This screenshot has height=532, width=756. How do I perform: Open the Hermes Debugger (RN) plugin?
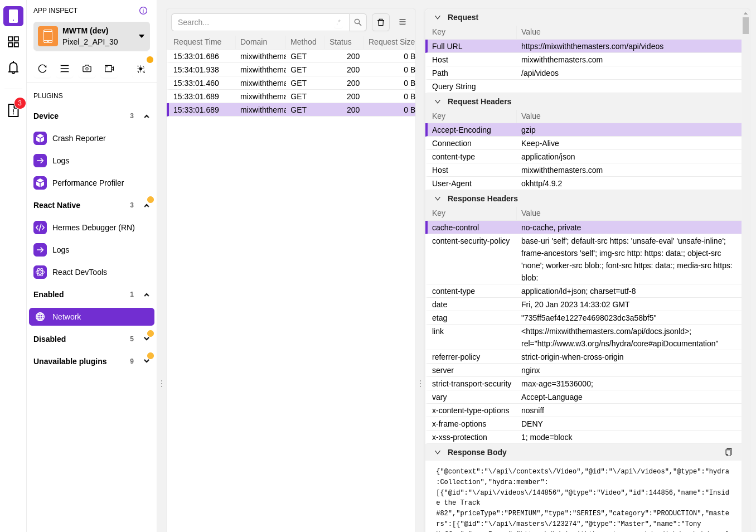[91, 228]
